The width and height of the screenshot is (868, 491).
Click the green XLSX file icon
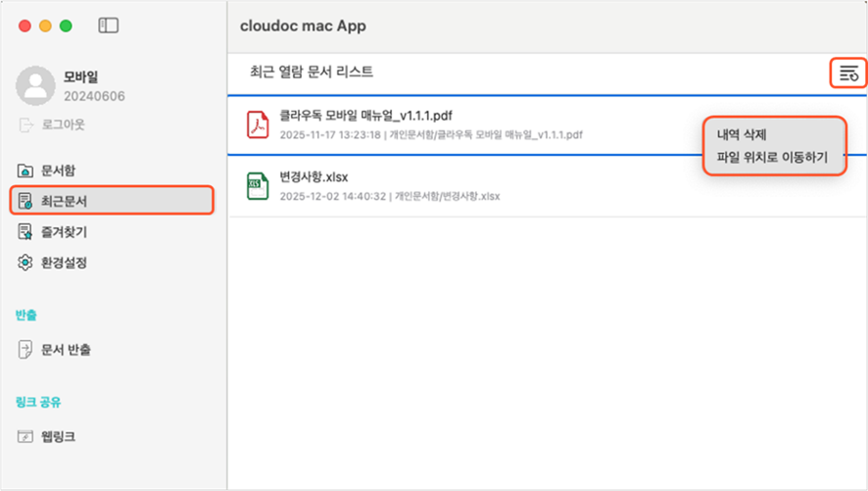click(x=258, y=185)
